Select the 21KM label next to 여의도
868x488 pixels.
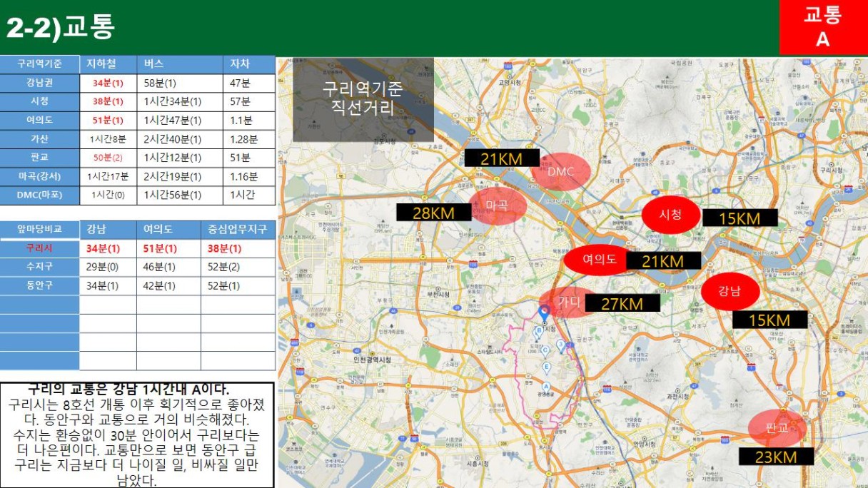coord(664,262)
